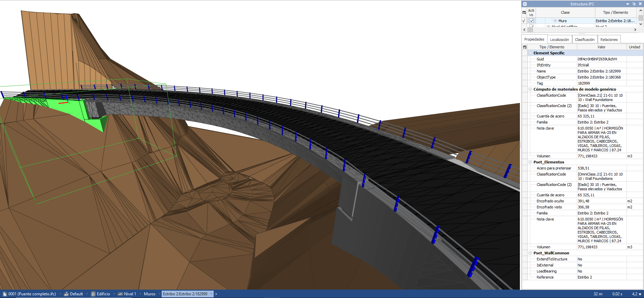The height and width of the screenshot is (298, 644).
Task: Switch to the Relaciones tab
Action: click(609, 40)
